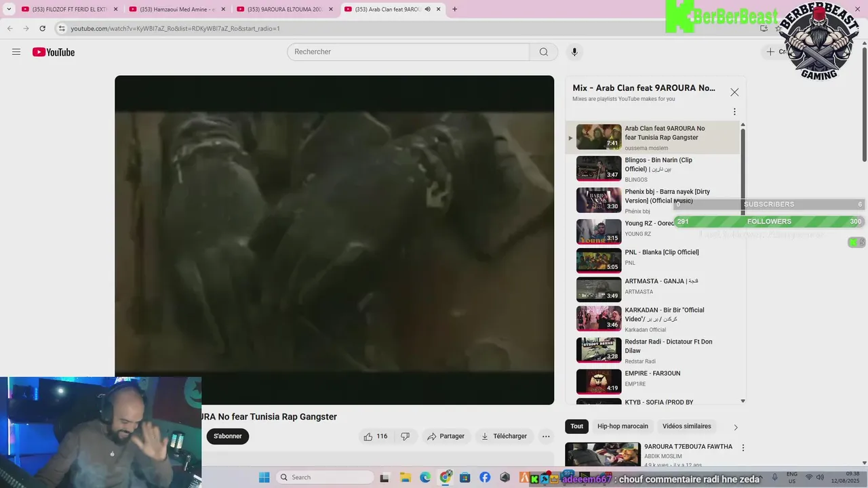Open more actions ellipsis under video

click(x=546, y=436)
